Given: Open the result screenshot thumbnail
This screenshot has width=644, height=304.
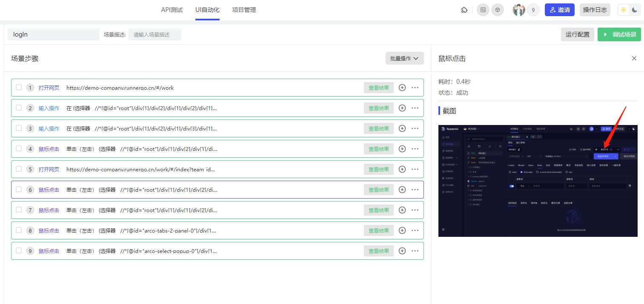Looking at the screenshot, I should pyautogui.click(x=538, y=181).
